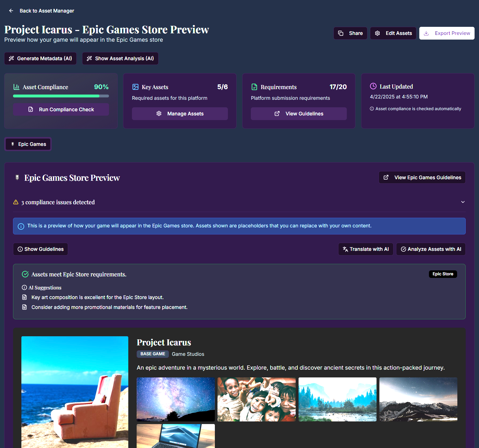Viewport: 479px width, 448px height.
Task: Click the Requirements document check icon
Action: click(x=254, y=87)
